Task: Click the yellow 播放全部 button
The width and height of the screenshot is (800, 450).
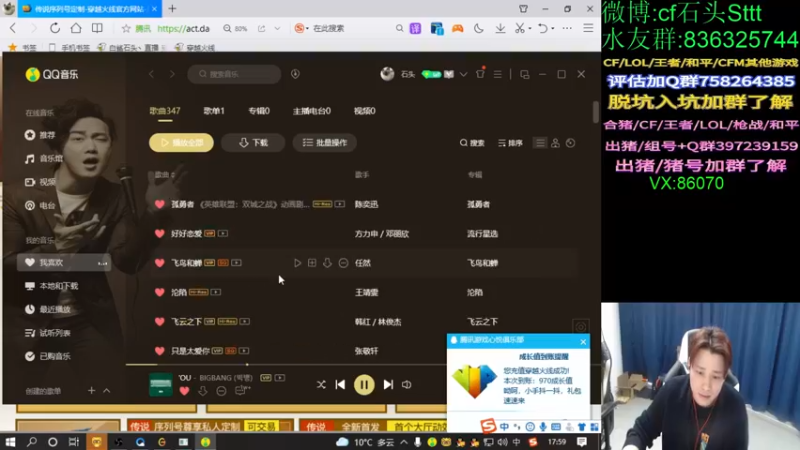Action: pyautogui.click(x=181, y=143)
